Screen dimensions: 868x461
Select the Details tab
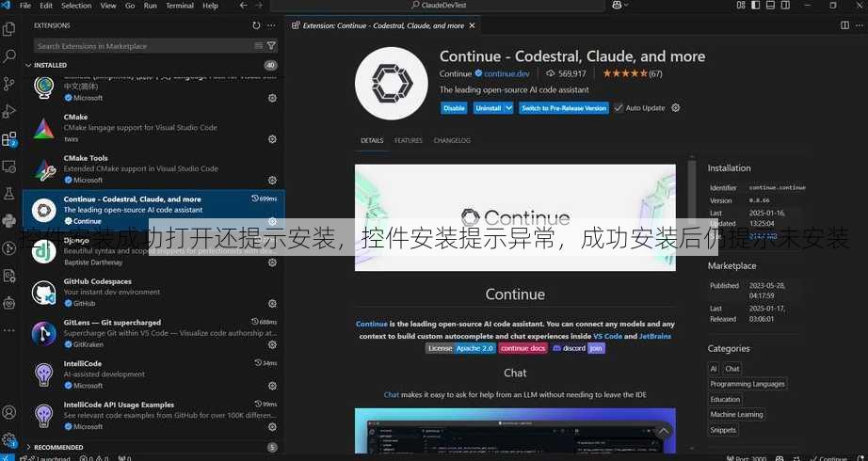point(372,140)
